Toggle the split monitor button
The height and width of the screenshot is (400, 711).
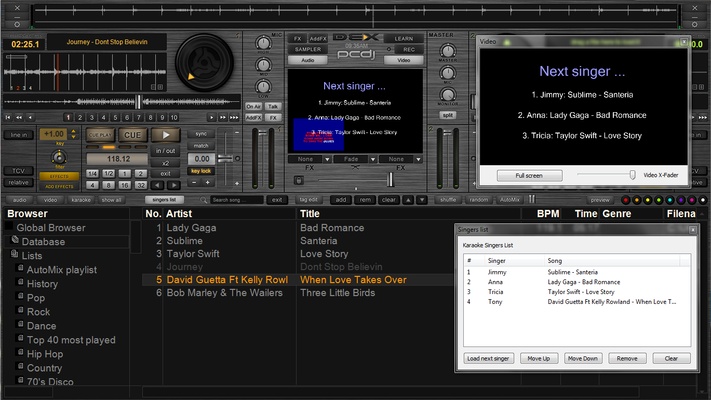pyautogui.click(x=448, y=115)
